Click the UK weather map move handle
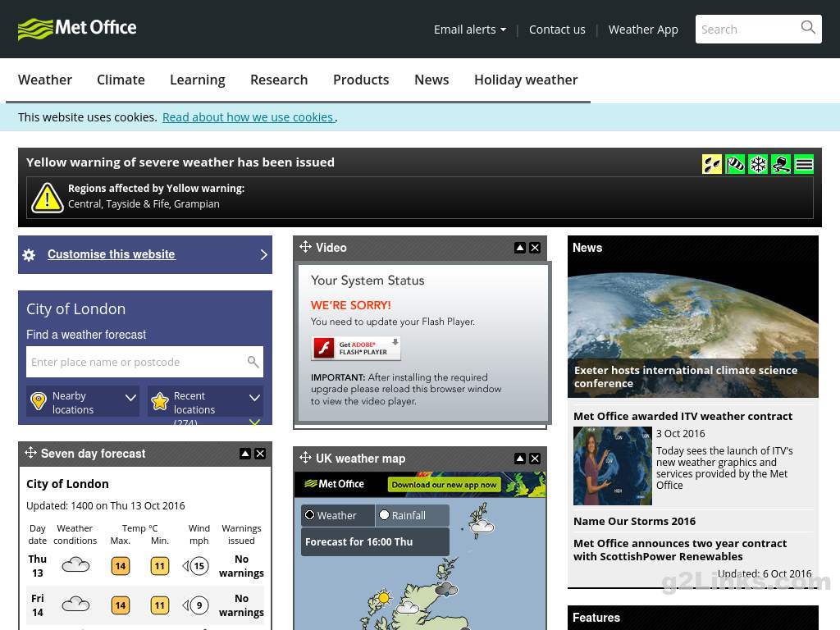The width and height of the screenshot is (840, 630). coord(305,458)
